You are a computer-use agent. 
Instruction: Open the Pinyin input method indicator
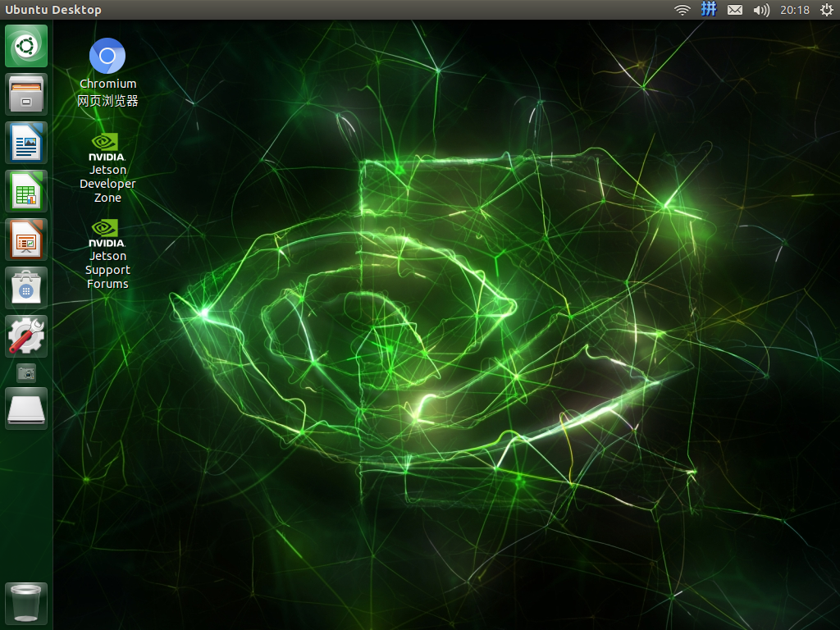pyautogui.click(x=709, y=9)
